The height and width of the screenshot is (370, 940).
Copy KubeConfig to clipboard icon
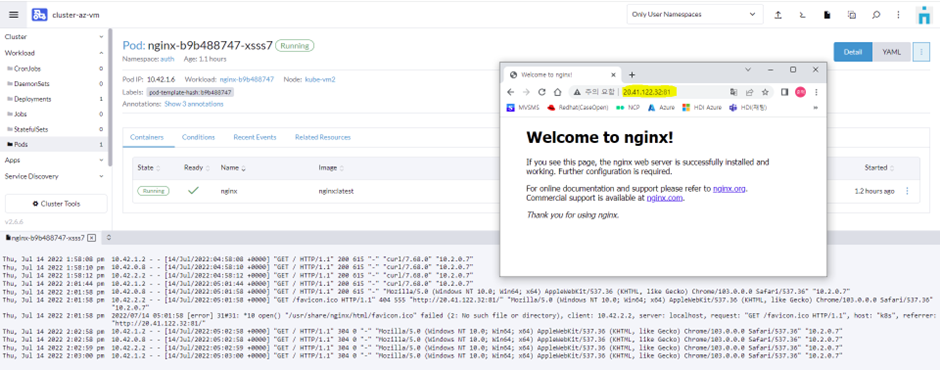click(x=852, y=15)
